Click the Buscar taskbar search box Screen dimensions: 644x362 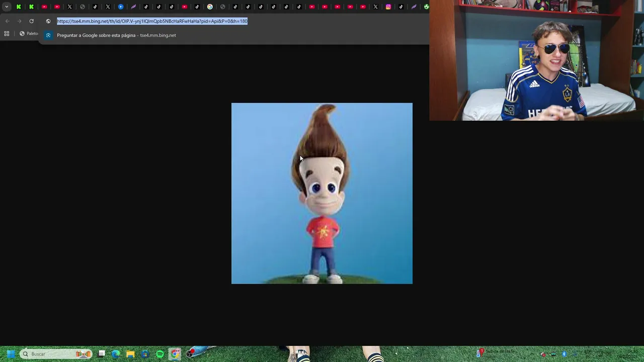tap(56, 354)
